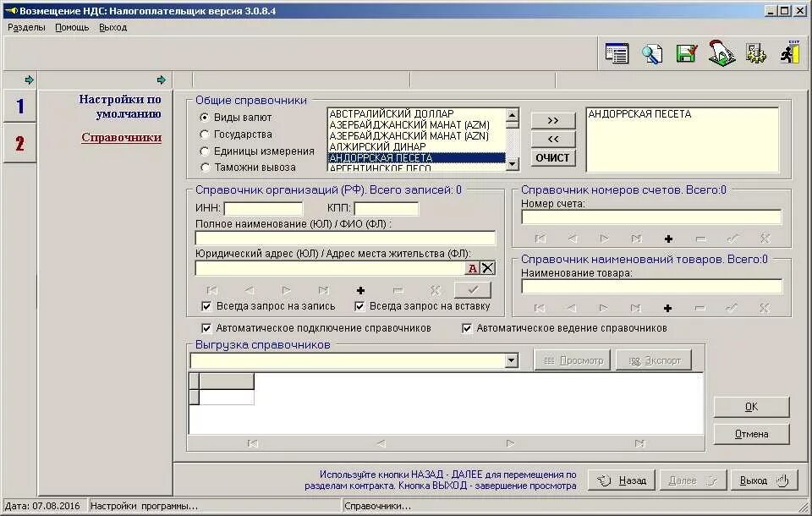Screen dimensions: 812x516
Task: Click the green arrow above section numbers
Action: coord(29,80)
